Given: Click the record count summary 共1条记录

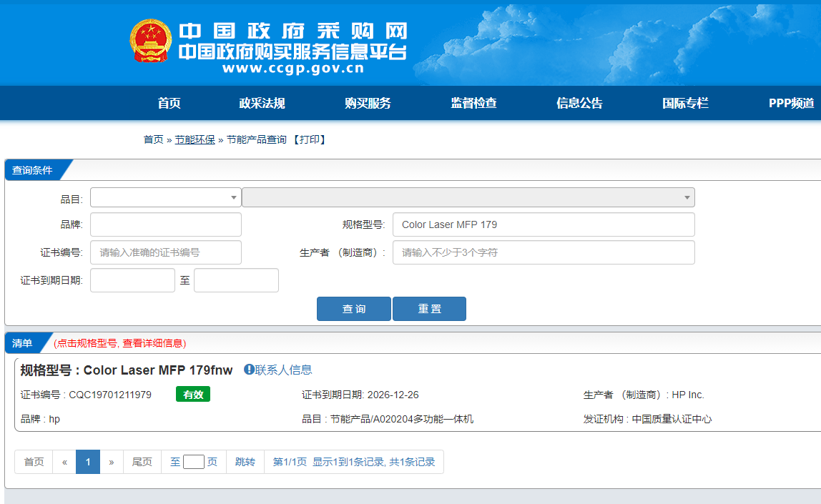Looking at the screenshot, I should click(412, 462).
